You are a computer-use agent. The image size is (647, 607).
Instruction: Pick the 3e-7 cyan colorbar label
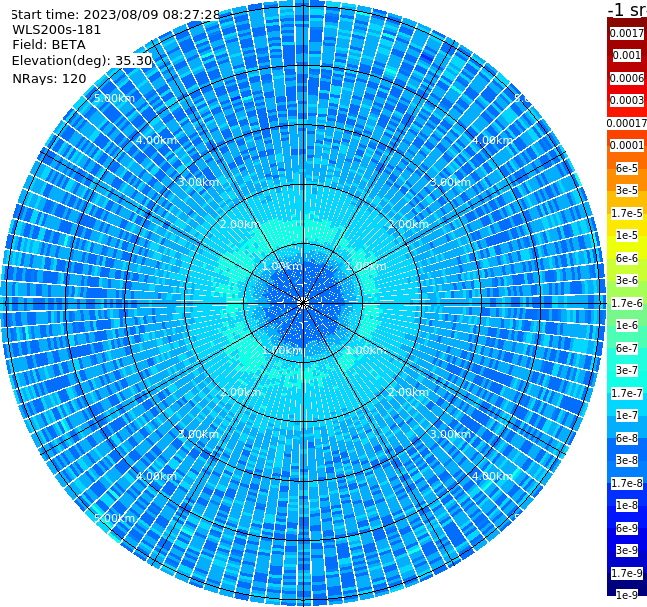coord(627,370)
